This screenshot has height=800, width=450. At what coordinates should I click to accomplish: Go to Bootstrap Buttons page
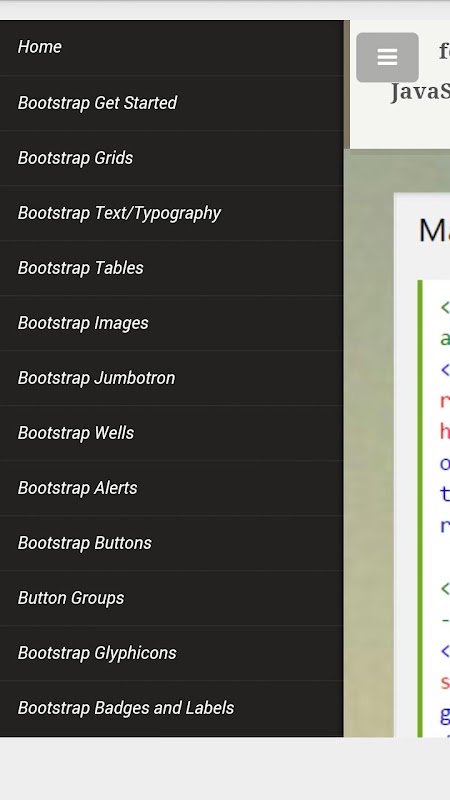click(171, 544)
